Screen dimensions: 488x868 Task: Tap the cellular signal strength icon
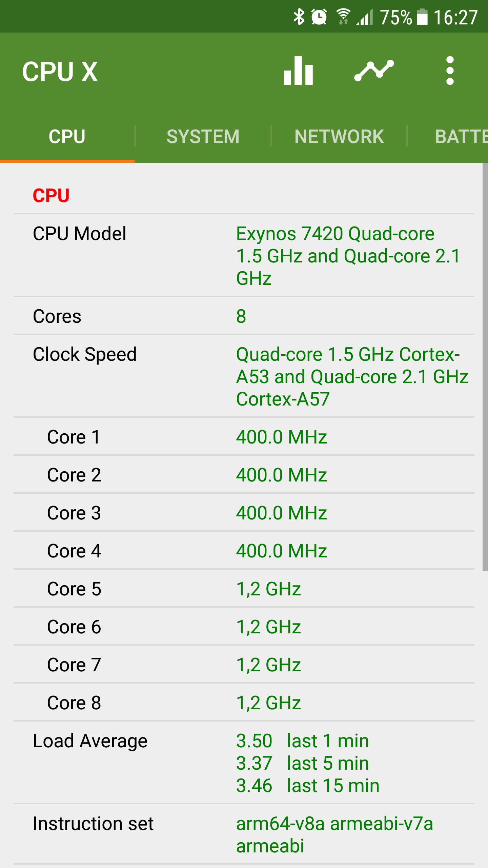click(365, 17)
